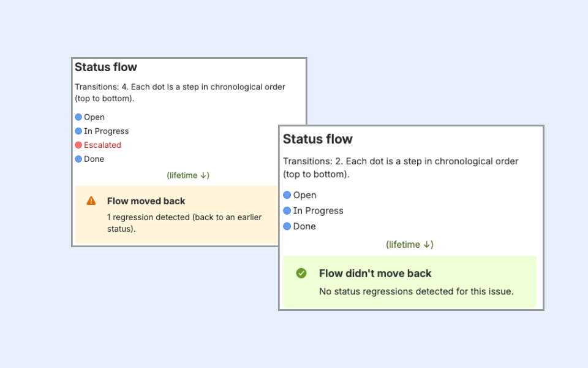588x368 pixels.
Task: Click the green checkmark circle icon
Action: point(301,273)
